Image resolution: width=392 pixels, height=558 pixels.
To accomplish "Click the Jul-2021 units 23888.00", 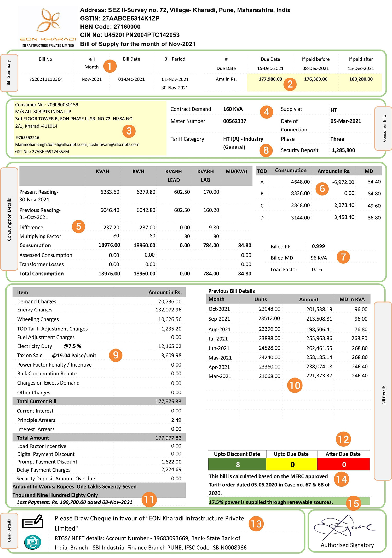I will coord(269,338).
